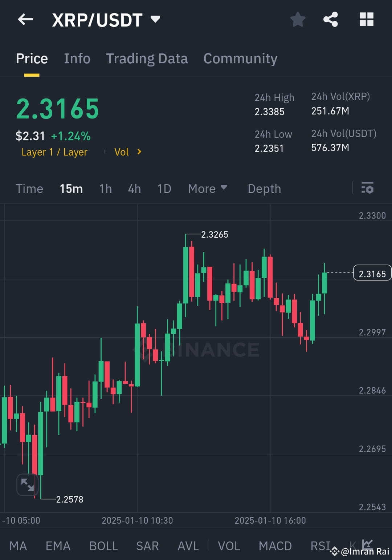
Task: Open the Layer 1 / Layer tag
Action: click(x=54, y=152)
